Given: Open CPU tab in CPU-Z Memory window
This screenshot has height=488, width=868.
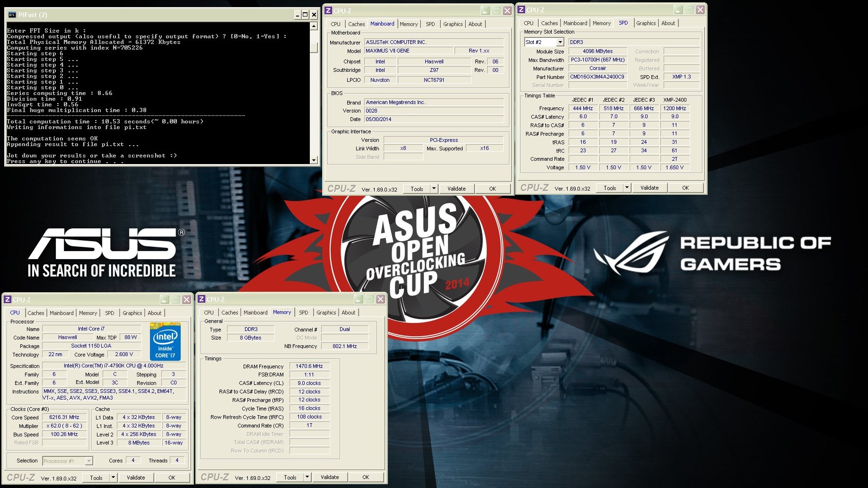Looking at the screenshot, I should [209, 313].
